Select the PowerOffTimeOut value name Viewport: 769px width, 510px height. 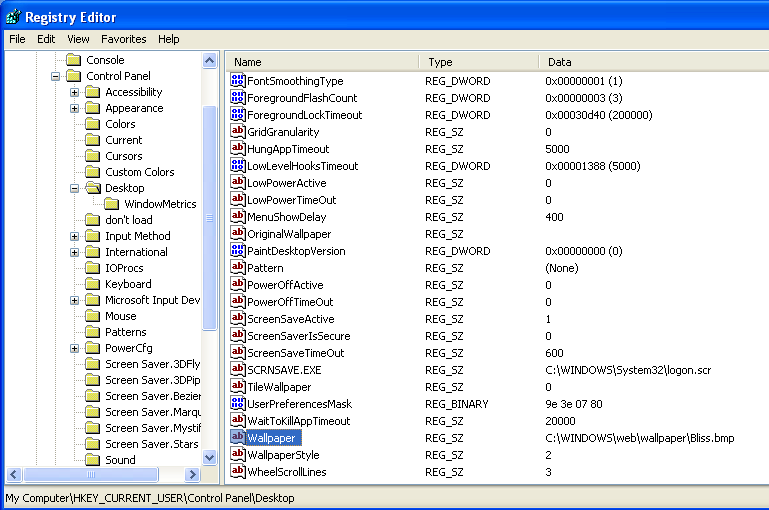(290, 302)
